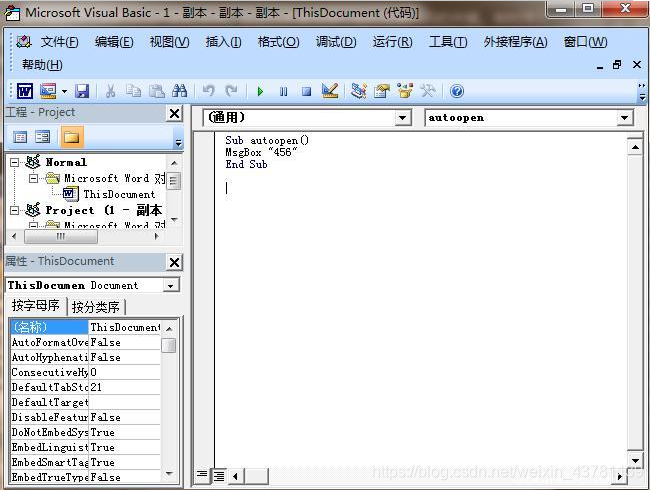Click the EmbedTrueTypeFonts False value
Image resolution: width=653 pixels, height=490 pixels.
click(x=125, y=477)
